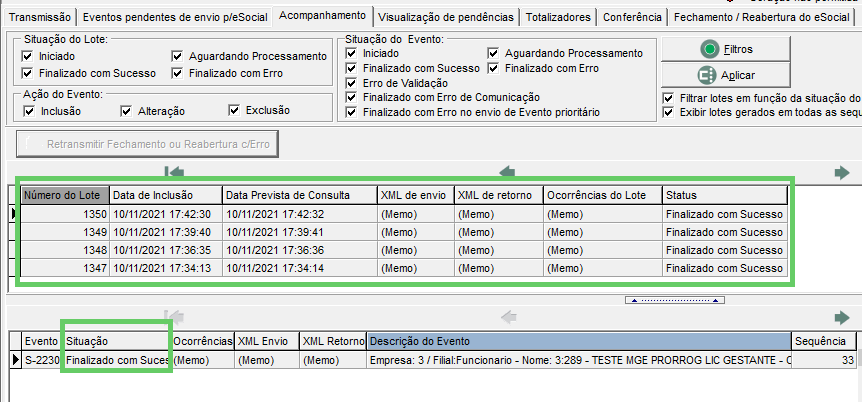
Task: Open the Conferência tab
Action: (632, 17)
